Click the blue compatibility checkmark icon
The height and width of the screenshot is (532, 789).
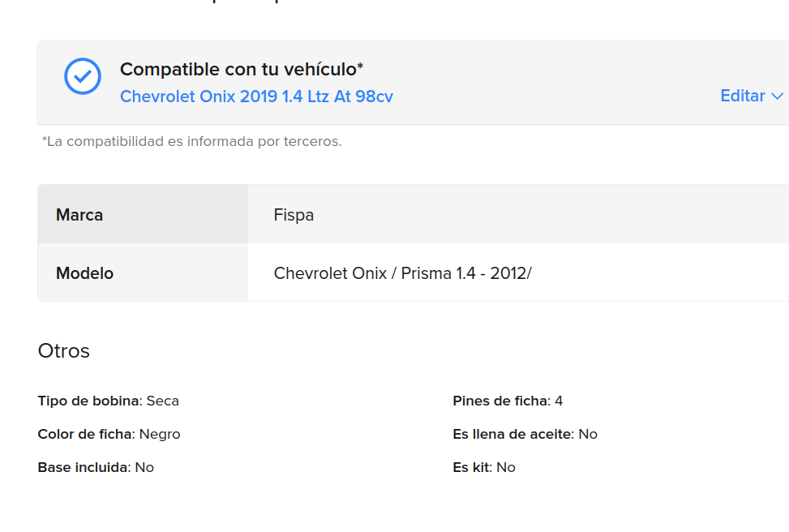click(x=83, y=76)
